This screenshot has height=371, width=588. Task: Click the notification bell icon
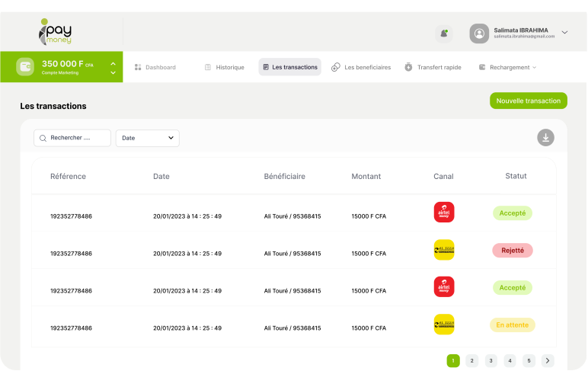[443, 33]
